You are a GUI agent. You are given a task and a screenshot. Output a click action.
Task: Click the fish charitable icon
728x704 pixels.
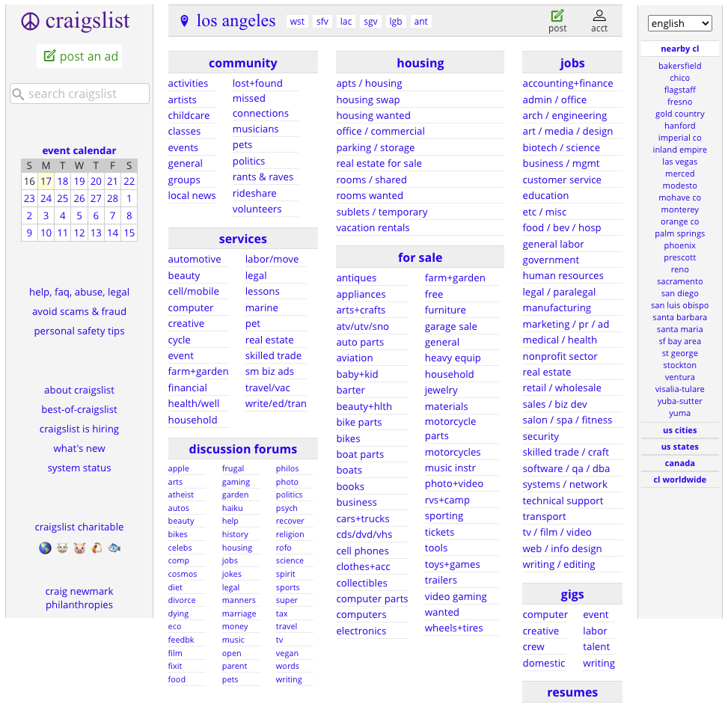114,548
